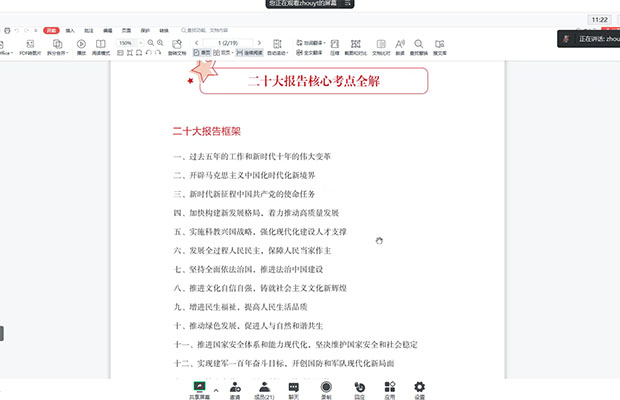The image size is (620, 400).
Task: Expand arrow next to 共享屏幕
Action: (216, 388)
